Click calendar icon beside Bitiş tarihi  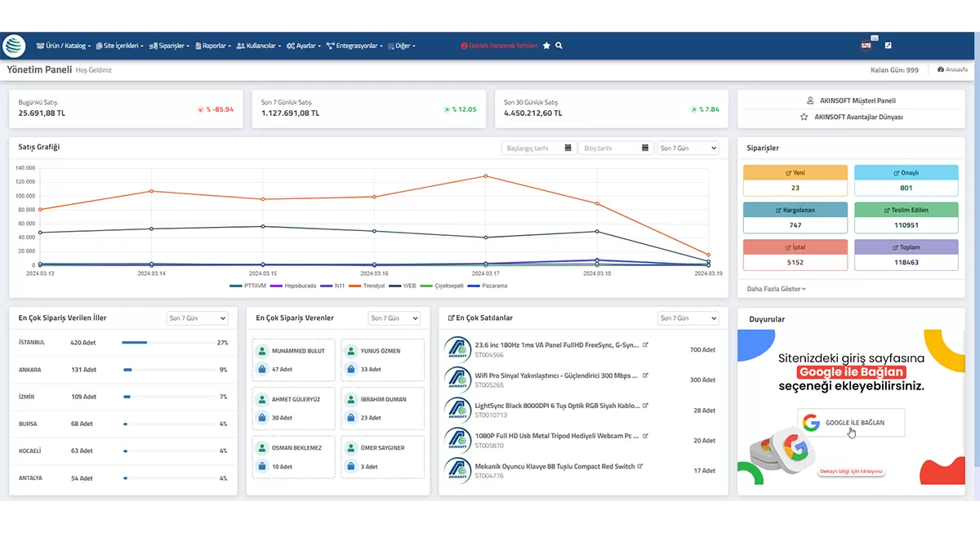click(645, 148)
